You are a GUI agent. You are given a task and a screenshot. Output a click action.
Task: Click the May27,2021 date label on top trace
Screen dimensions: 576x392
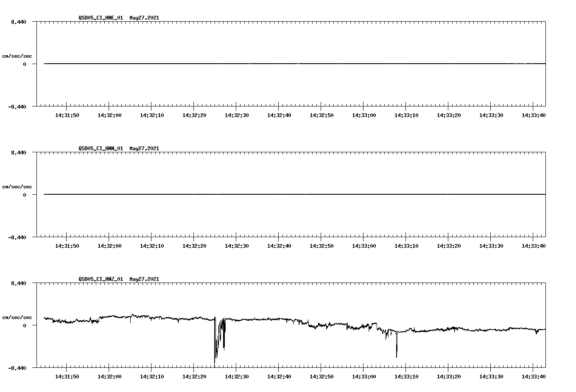[x=144, y=18]
